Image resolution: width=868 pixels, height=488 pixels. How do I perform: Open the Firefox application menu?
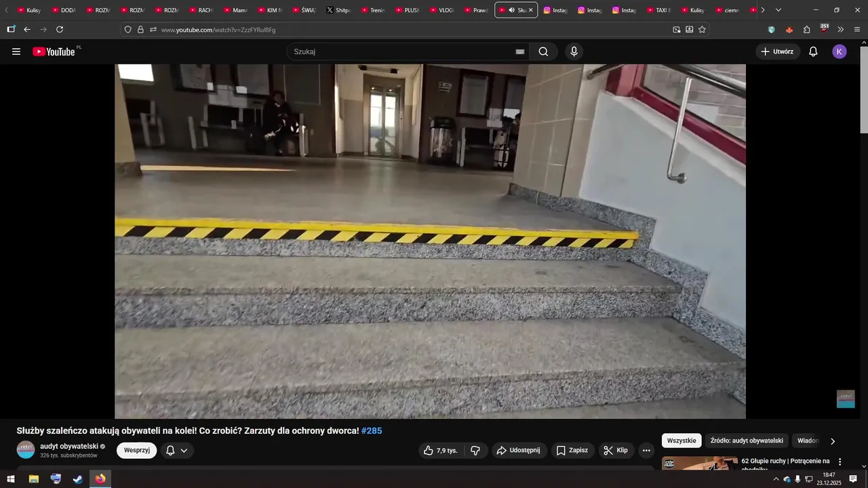[857, 29]
